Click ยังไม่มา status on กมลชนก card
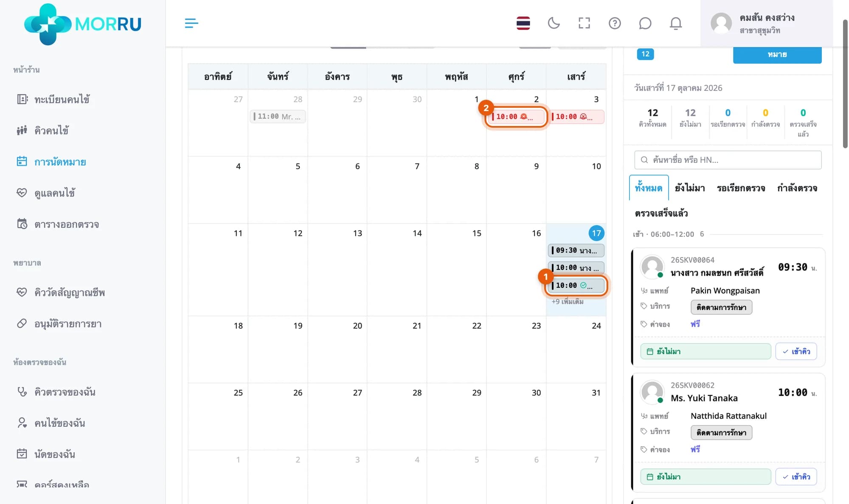The width and height of the screenshot is (849, 504). (x=706, y=351)
